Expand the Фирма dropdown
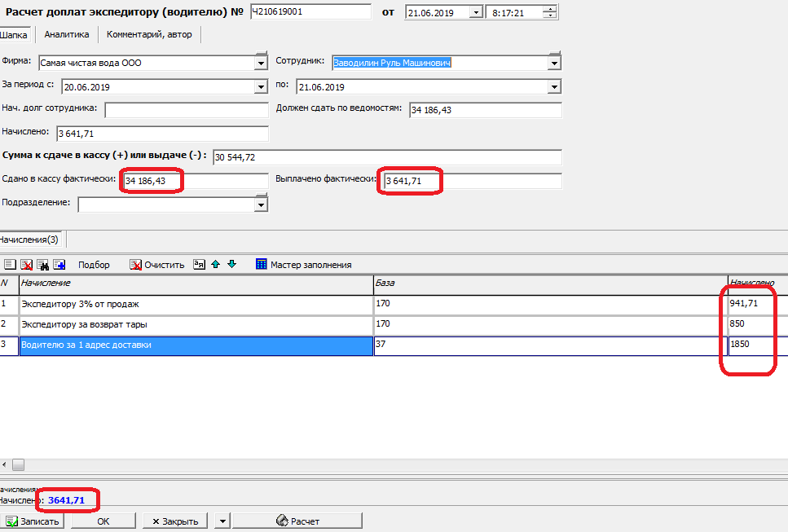Screen dimensions: 788x532 [261, 63]
